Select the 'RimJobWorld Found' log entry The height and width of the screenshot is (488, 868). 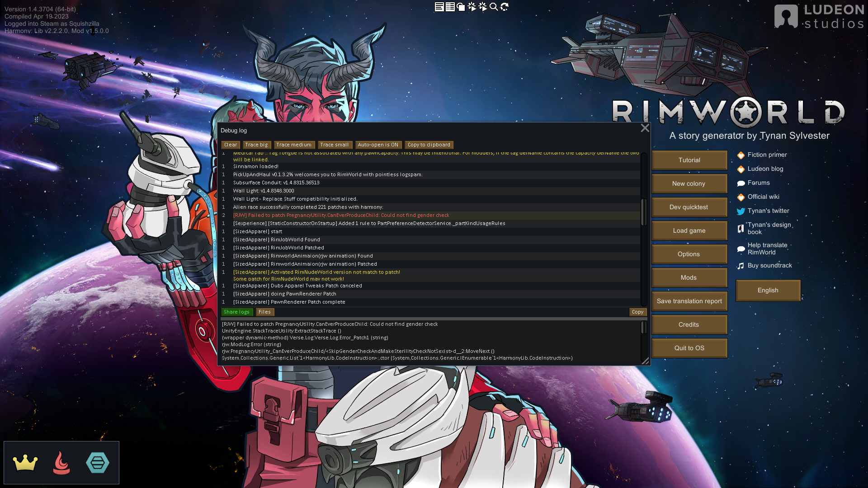point(430,240)
